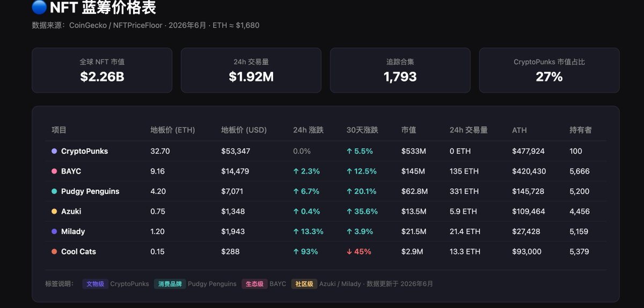Open the 全球 NFT 市值 $2.26B card
Screen dimensions: 644x308
pos(102,70)
